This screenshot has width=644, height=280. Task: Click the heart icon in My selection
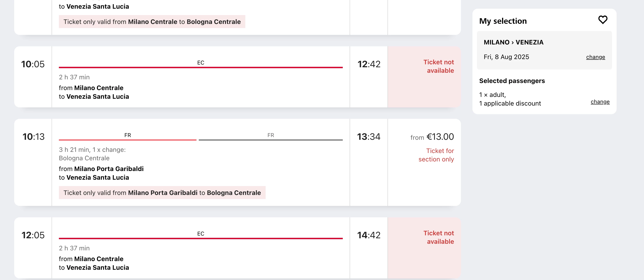coord(602,20)
